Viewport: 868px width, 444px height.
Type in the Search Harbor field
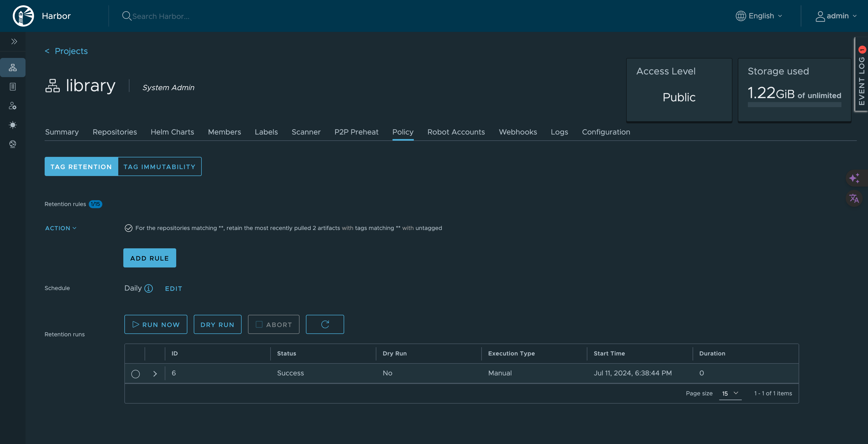161,16
